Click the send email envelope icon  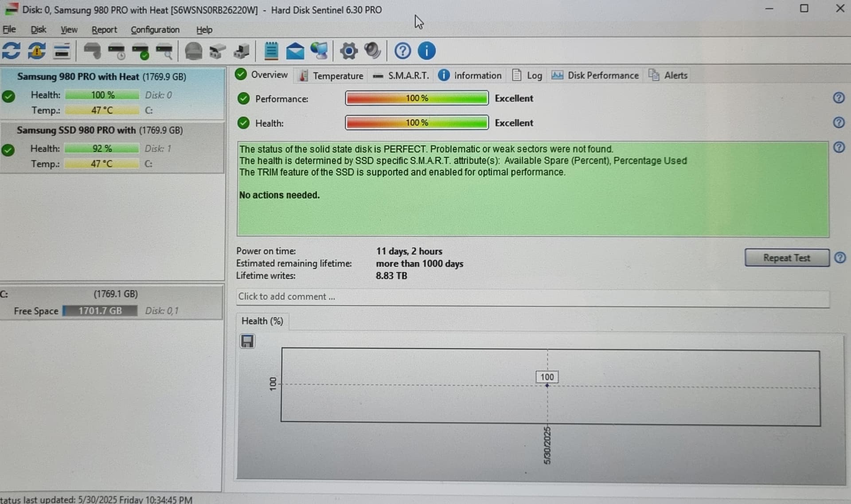[295, 51]
